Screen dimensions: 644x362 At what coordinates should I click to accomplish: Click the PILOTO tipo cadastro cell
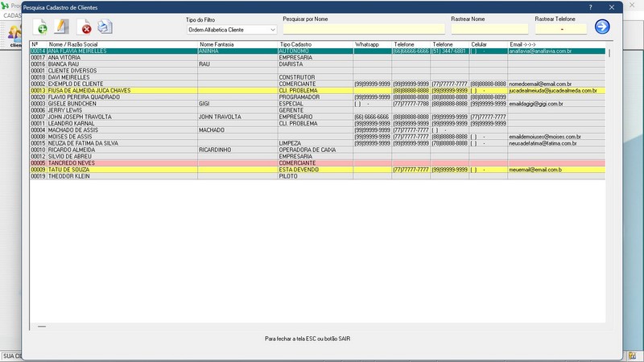(x=316, y=176)
